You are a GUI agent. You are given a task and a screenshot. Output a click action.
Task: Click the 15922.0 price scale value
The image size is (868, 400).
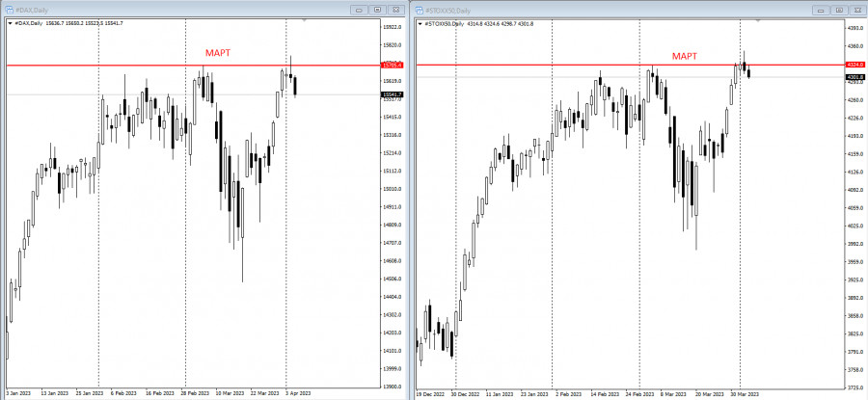[x=392, y=27]
